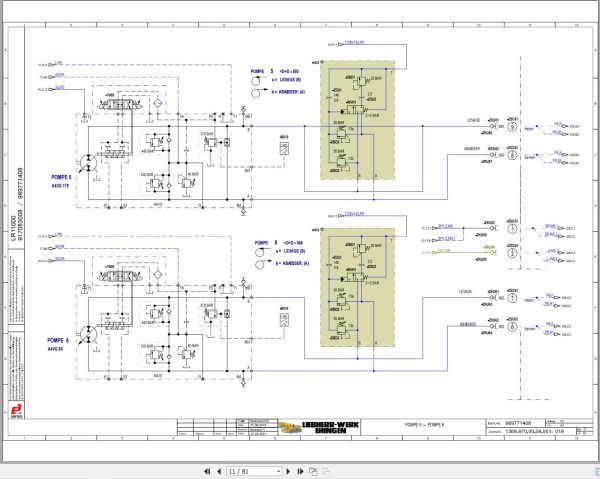
Task: Click the ABAISSER label next to circled 8
Action: [472, 149]
